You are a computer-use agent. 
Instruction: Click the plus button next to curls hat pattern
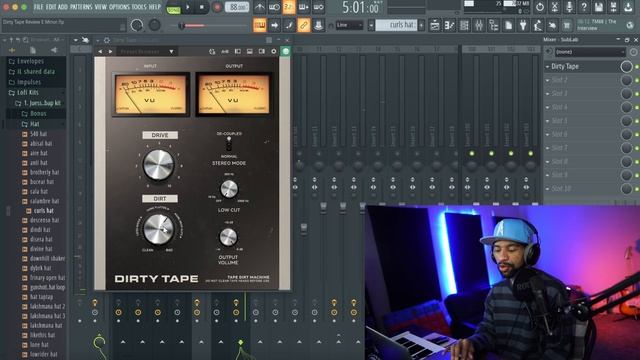click(x=422, y=25)
